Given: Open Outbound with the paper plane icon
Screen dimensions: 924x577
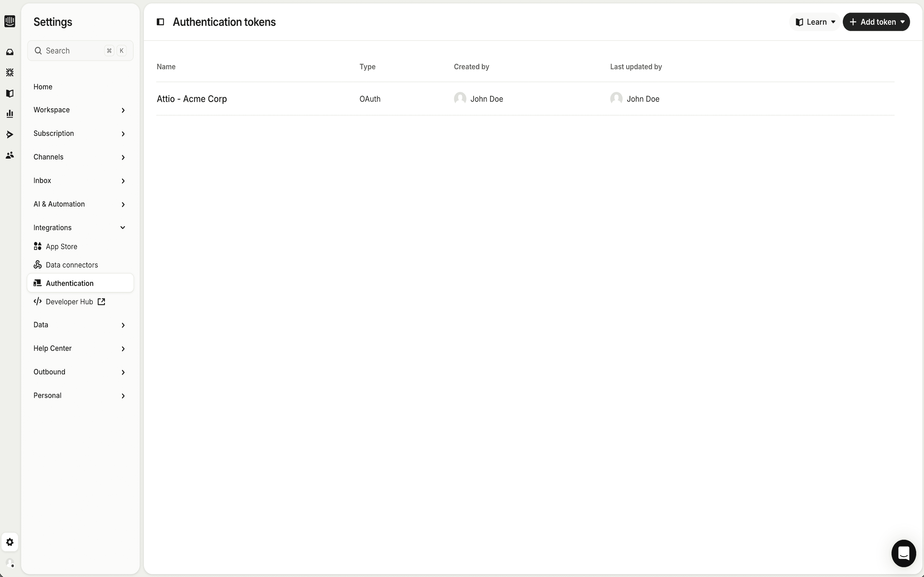Looking at the screenshot, I should click(10, 134).
